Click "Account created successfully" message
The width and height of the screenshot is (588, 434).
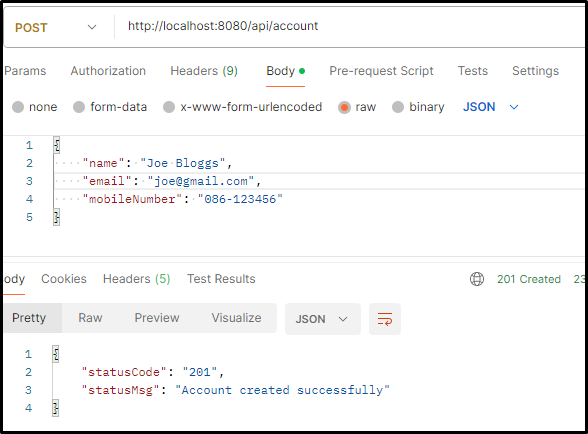282,390
